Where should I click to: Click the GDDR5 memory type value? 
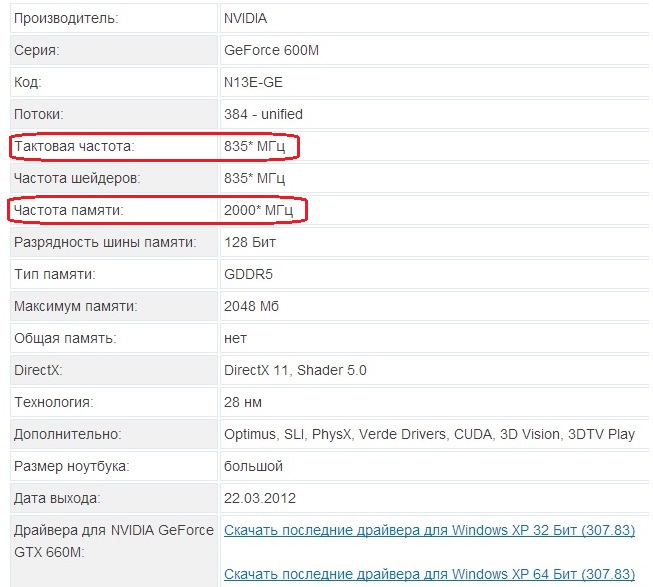click(x=248, y=274)
